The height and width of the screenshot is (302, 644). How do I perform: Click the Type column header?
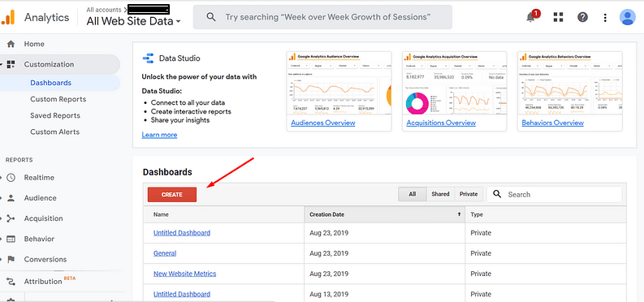pyautogui.click(x=546, y=214)
